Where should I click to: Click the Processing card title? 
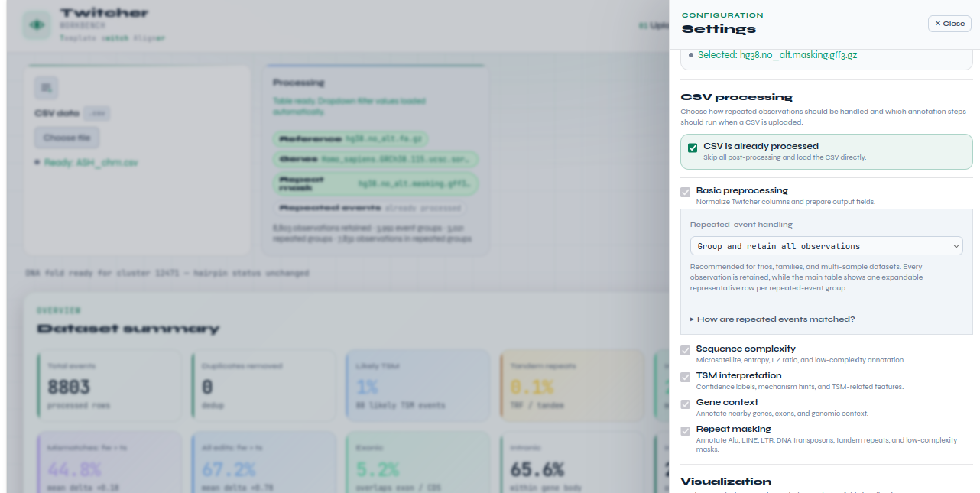(298, 83)
